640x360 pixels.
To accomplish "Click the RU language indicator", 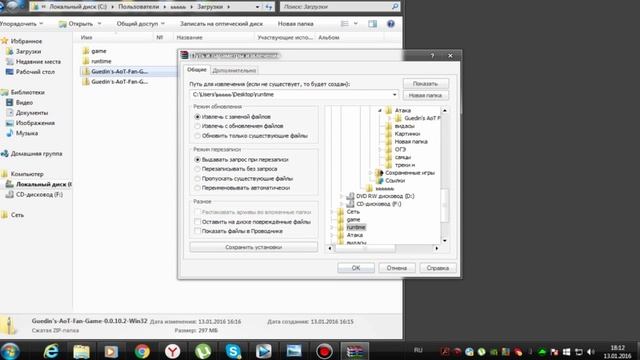I will 418,350.
